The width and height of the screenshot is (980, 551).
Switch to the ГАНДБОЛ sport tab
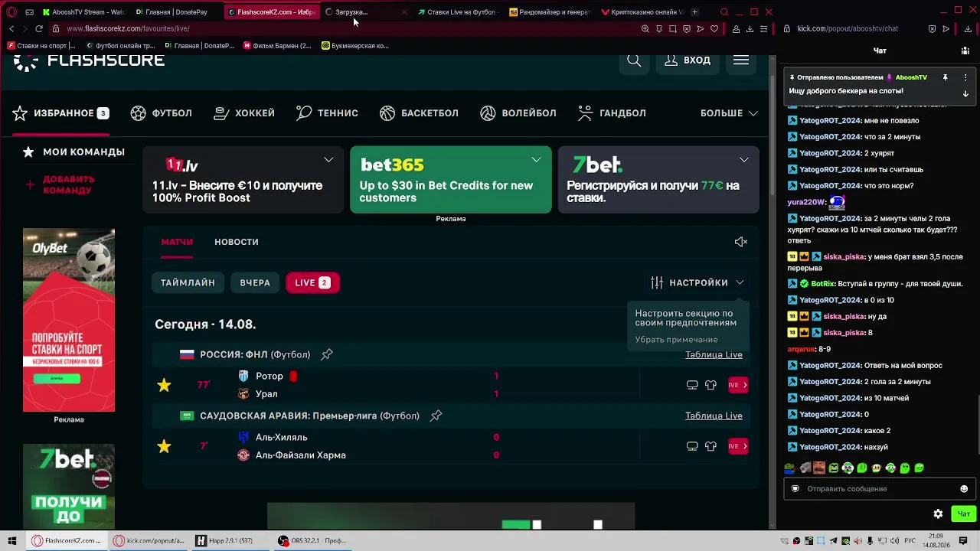tap(612, 113)
